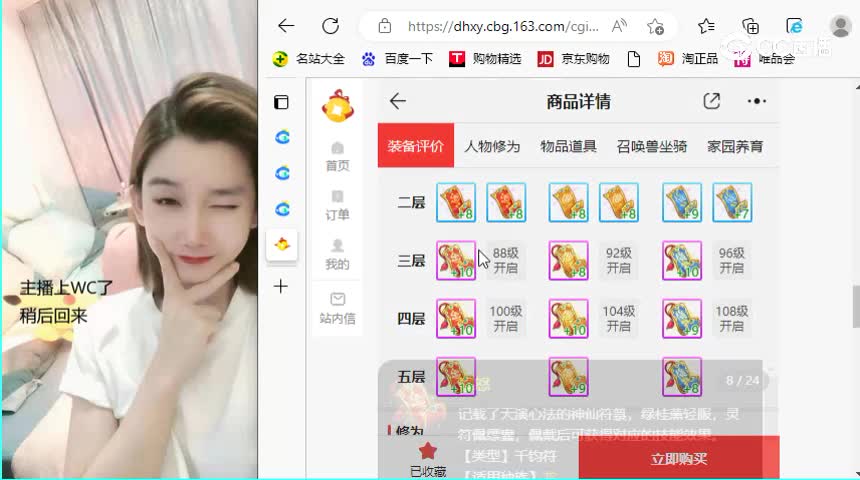
Task: Open 站内信 messages in the site sidebar
Action: [337, 308]
